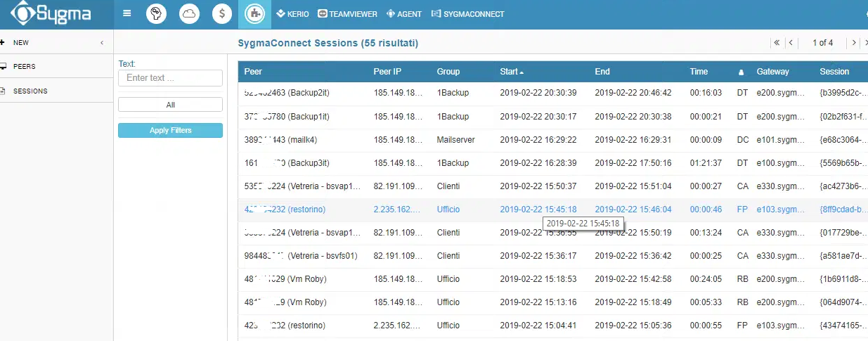Switch to the Agent section
Image resolution: width=868 pixels, height=341 pixels.
coord(404,14)
